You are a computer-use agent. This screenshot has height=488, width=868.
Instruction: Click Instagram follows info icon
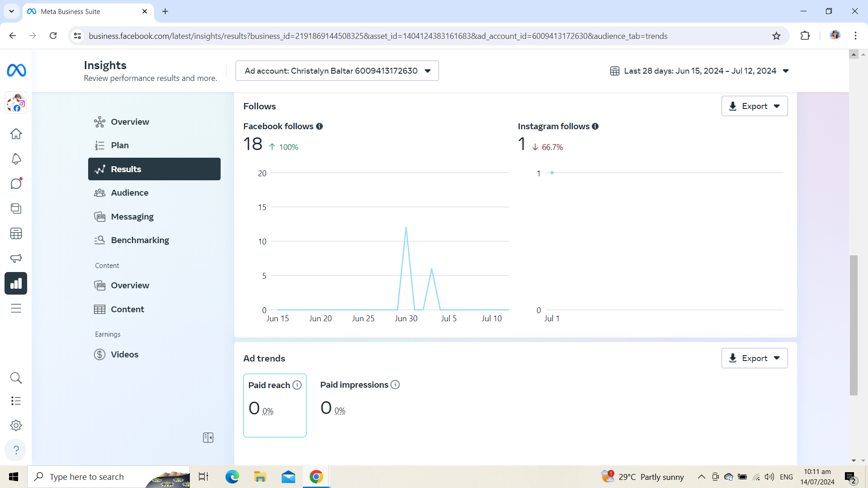(x=595, y=127)
